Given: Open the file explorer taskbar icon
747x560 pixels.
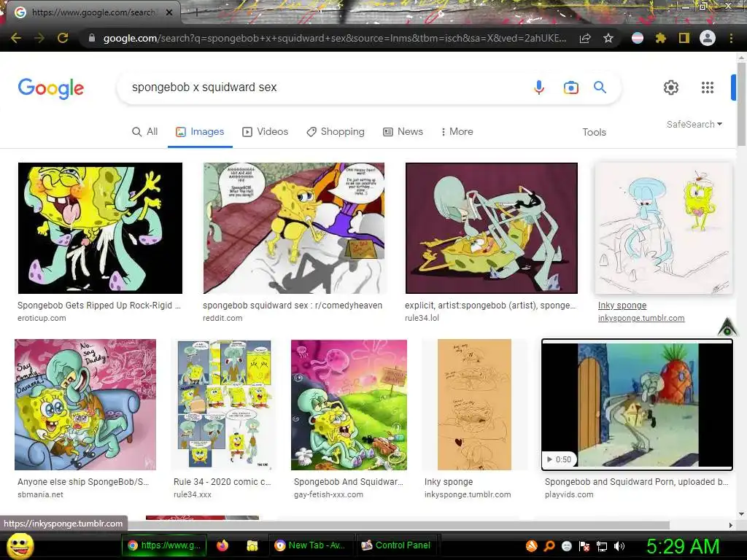Looking at the screenshot, I should pyautogui.click(x=252, y=545).
